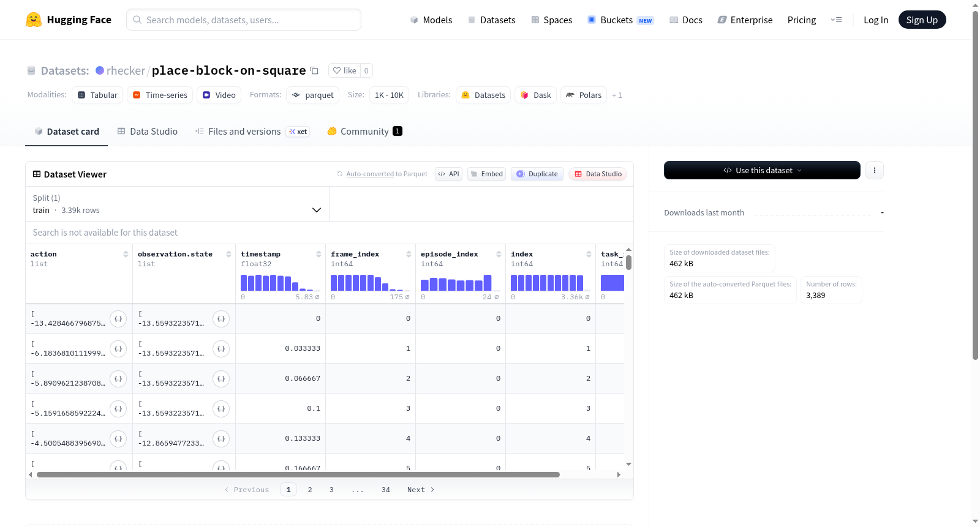Open the Pricing page
Screen dimensions: 980x527
(802, 20)
